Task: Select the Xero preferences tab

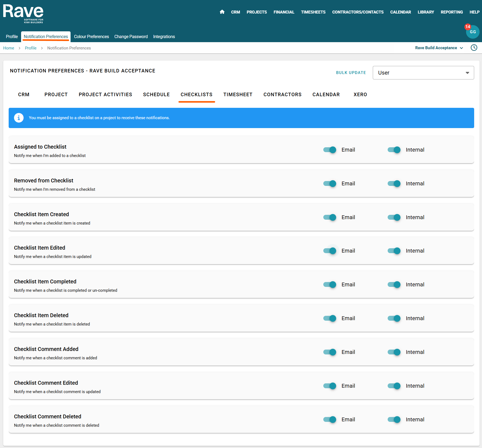Action: pos(360,95)
